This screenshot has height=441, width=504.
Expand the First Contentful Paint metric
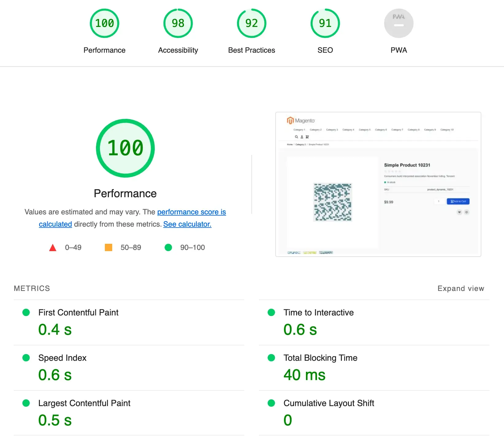78,312
